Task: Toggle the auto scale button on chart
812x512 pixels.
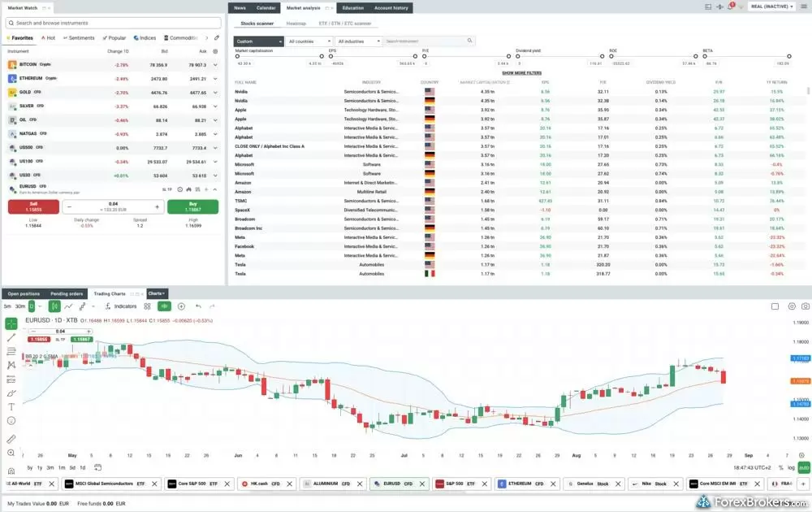Action: click(x=804, y=467)
